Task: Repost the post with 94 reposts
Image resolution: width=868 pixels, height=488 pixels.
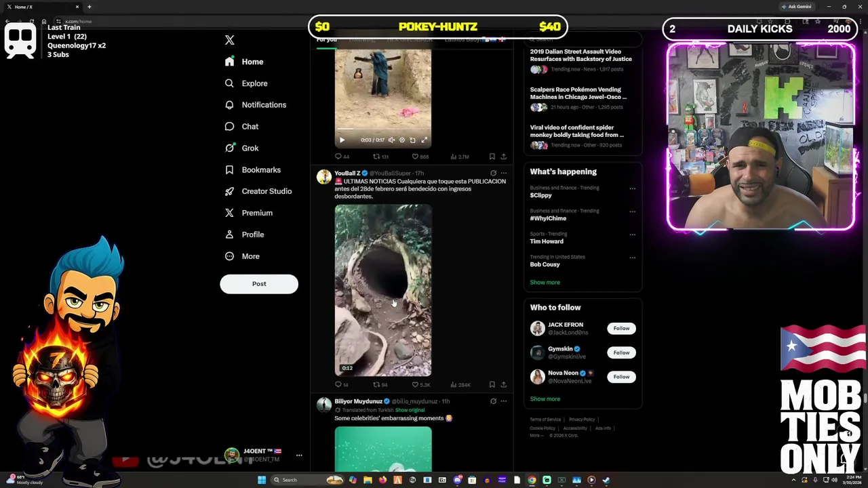Action: (x=381, y=384)
